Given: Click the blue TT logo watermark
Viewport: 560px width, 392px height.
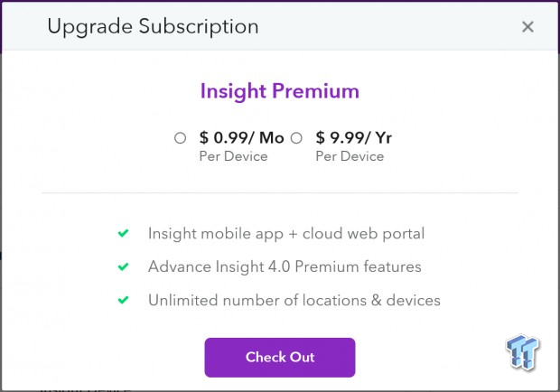Looking at the screenshot, I should [x=522, y=352].
